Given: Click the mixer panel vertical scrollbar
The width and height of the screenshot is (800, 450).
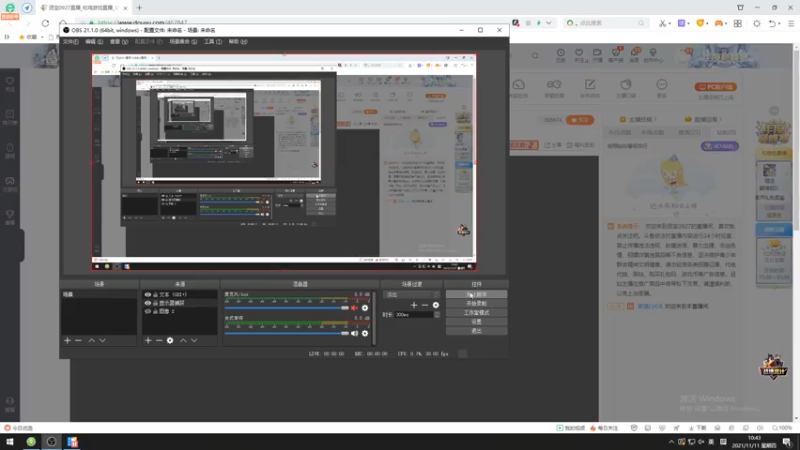Looking at the screenshot, I should pos(374,318).
